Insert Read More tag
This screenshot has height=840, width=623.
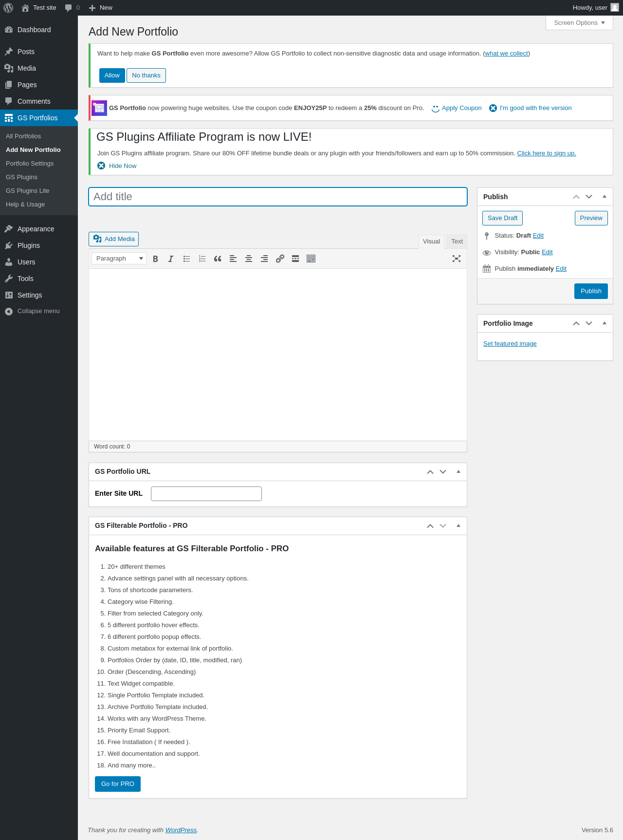tap(295, 259)
